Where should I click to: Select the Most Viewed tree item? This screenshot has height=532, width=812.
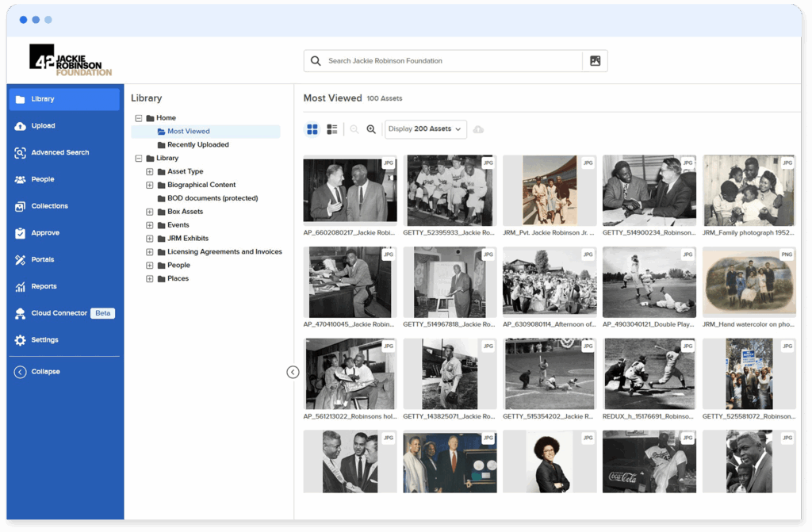pyautogui.click(x=205, y=132)
